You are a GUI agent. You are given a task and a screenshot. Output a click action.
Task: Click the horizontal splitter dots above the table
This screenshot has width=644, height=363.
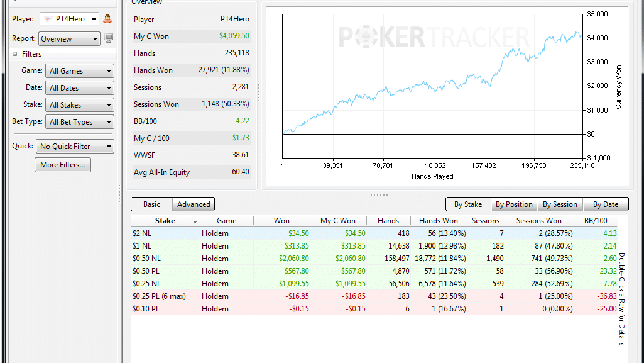point(379,195)
